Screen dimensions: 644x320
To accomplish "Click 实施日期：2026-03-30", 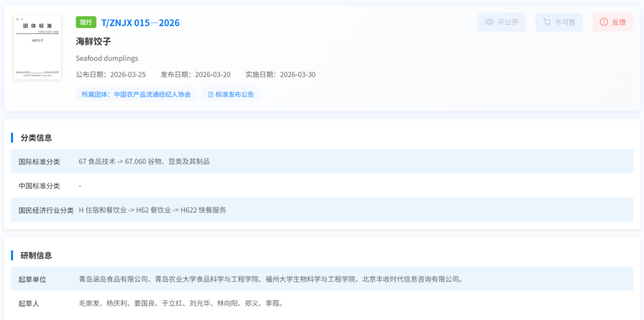I will (x=280, y=74).
